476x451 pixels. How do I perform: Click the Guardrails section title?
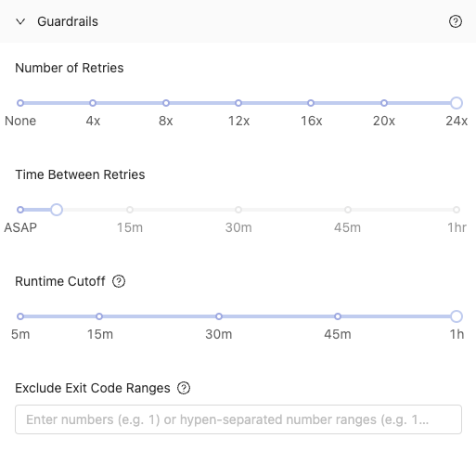click(x=68, y=21)
